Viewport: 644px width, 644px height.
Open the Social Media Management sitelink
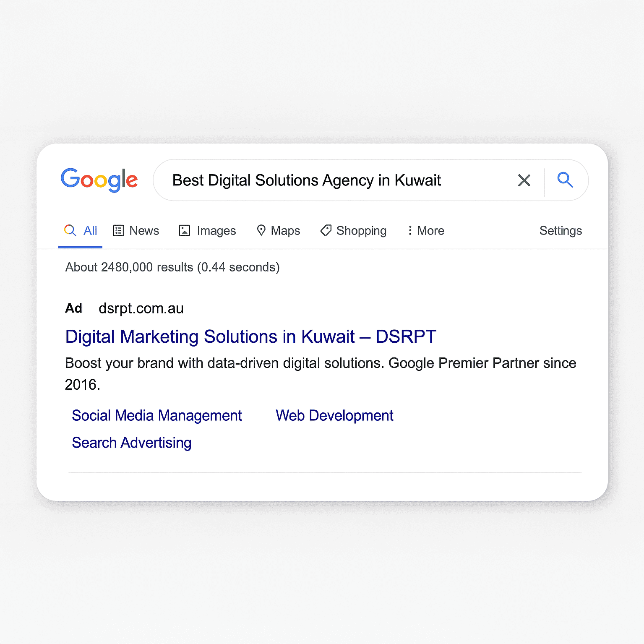[x=157, y=415]
